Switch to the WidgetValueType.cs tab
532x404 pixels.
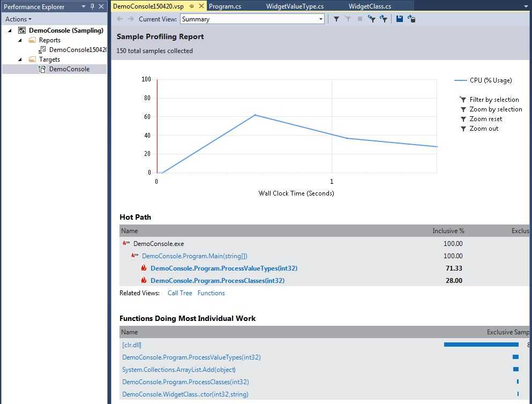(295, 6)
